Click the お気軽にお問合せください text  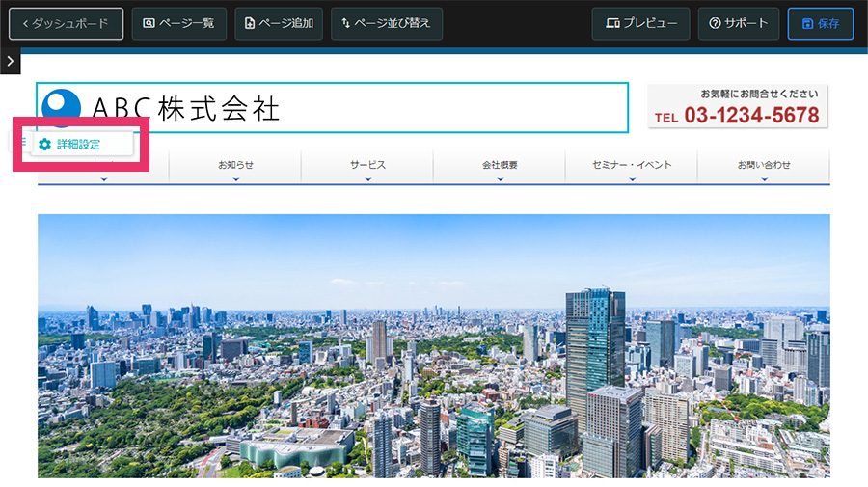click(759, 95)
